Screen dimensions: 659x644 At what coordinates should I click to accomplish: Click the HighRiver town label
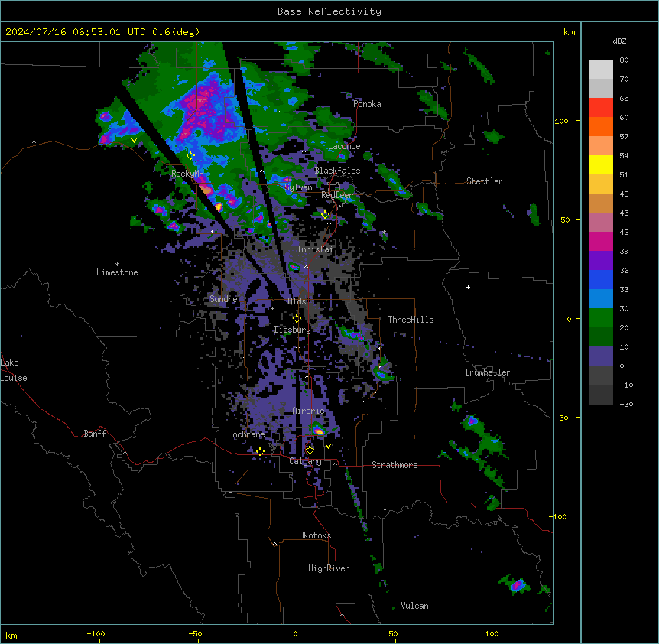[x=329, y=568]
